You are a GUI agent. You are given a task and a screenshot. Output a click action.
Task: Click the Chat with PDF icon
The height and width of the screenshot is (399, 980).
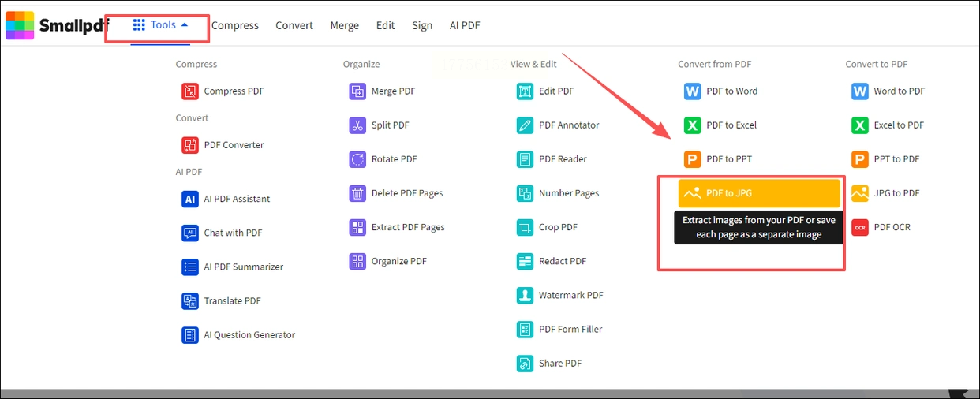190,233
